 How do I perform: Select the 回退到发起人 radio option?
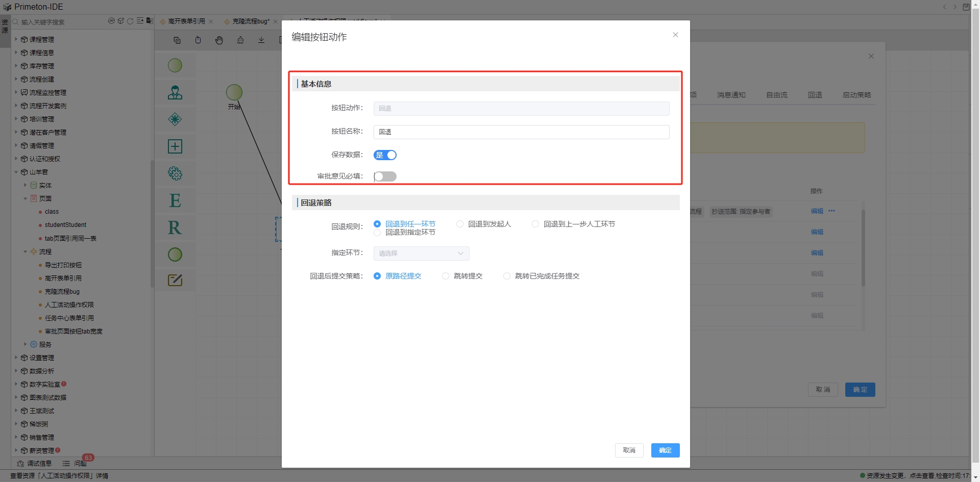click(x=460, y=224)
